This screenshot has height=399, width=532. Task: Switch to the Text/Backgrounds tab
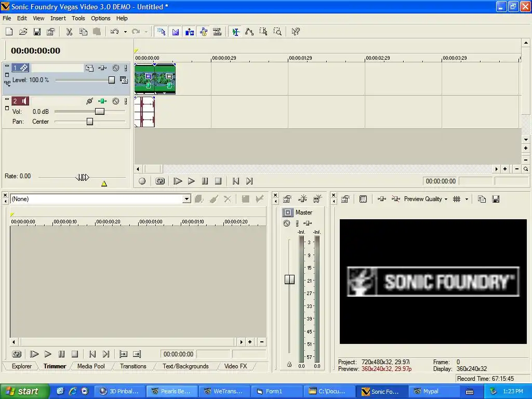click(x=185, y=366)
